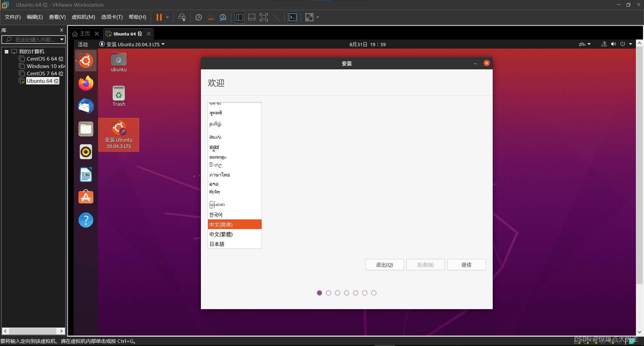This screenshot has width=644, height=346.
Task: Enter full screen mode
Action: coord(264,17)
